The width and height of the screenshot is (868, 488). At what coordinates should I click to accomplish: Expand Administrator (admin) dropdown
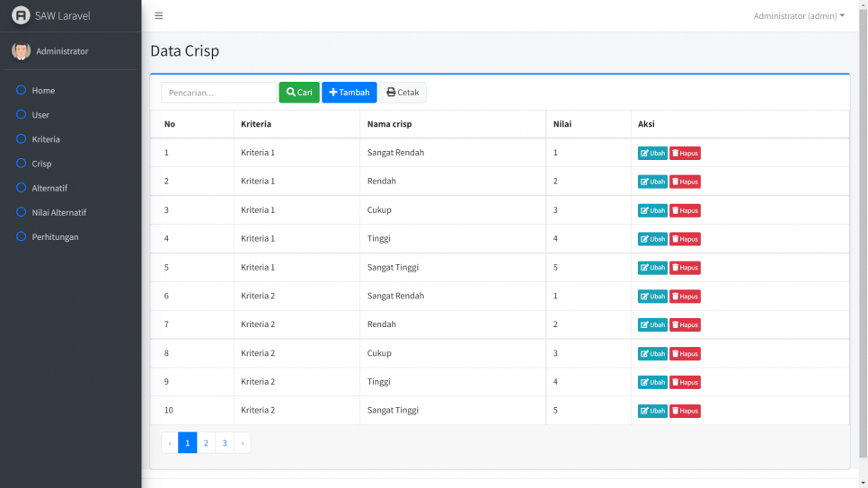pos(799,16)
